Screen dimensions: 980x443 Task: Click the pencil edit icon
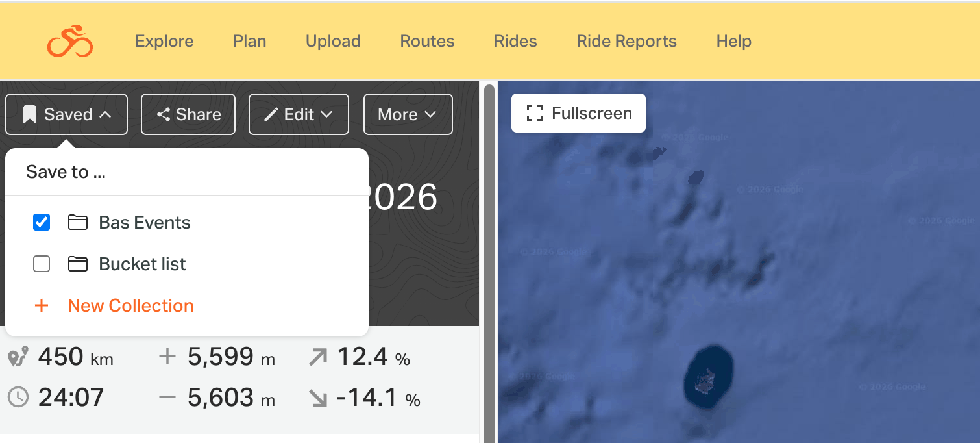[x=271, y=115]
